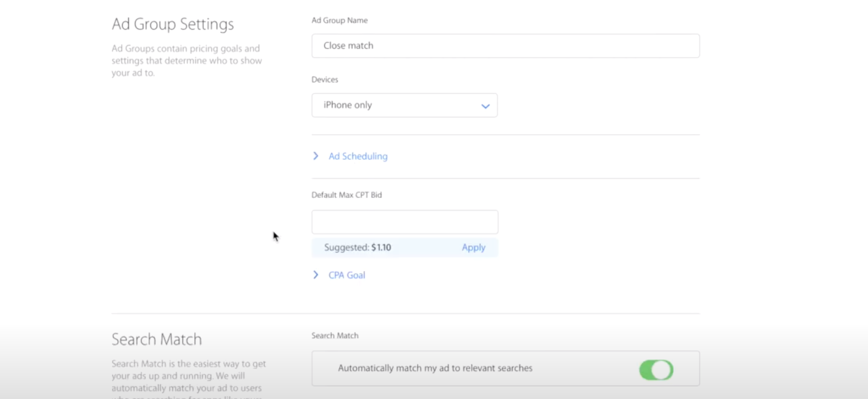The image size is (868, 399).
Task: Click the Apply link in the suggested bid banner
Action: click(473, 247)
